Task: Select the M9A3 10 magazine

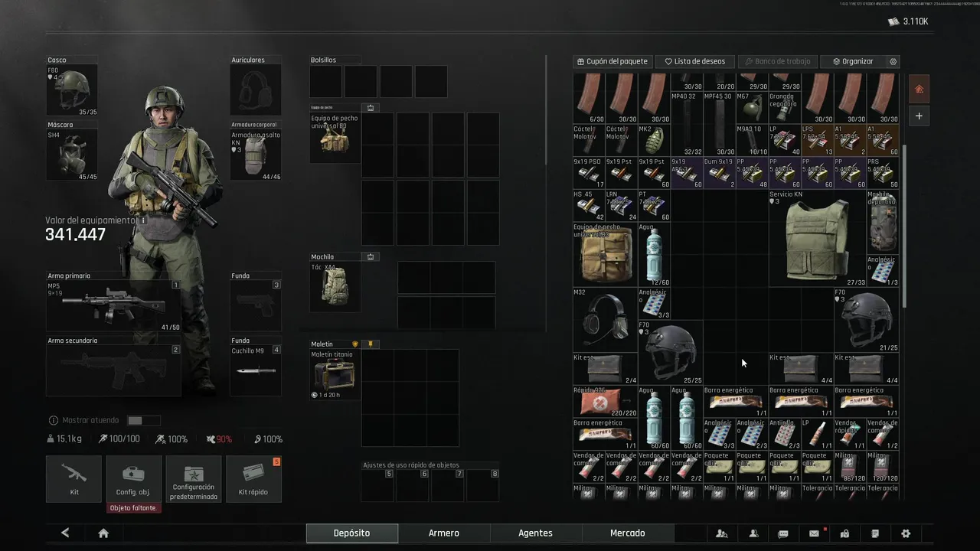Action: click(x=752, y=140)
